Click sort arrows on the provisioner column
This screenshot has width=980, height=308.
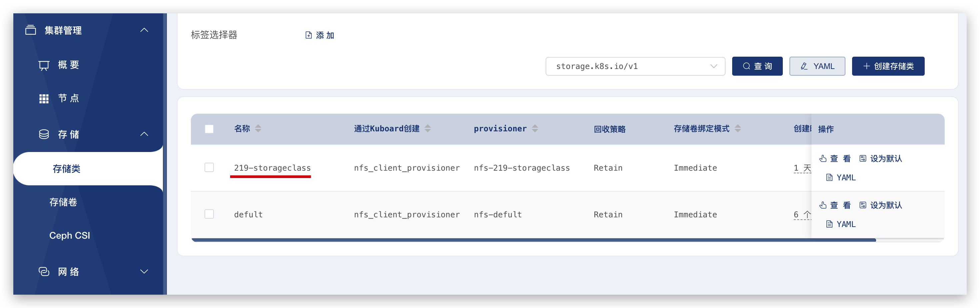[536, 128]
